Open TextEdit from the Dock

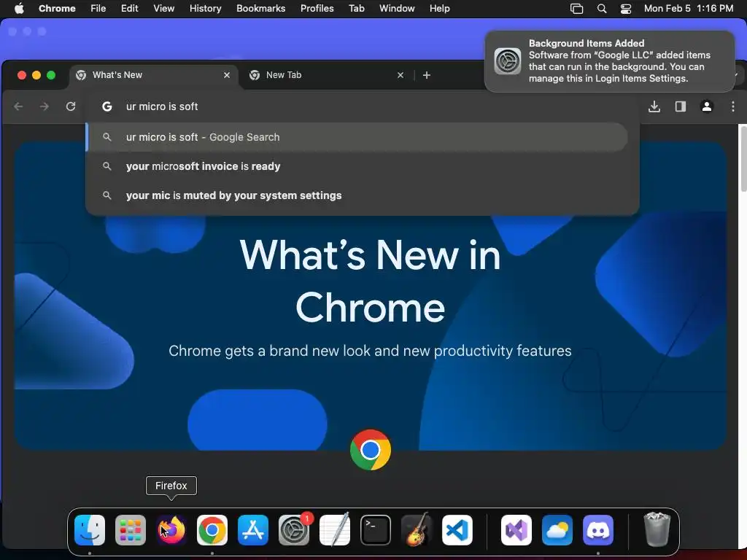point(334,530)
